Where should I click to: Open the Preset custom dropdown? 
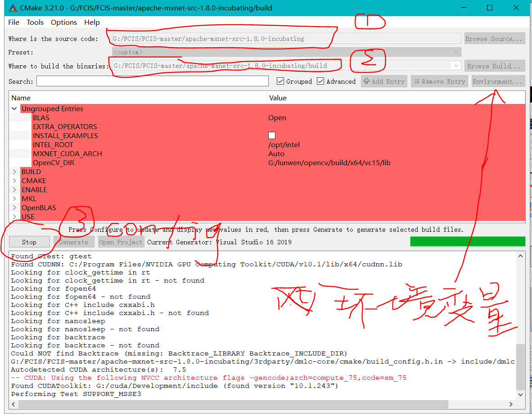[x=286, y=52]
